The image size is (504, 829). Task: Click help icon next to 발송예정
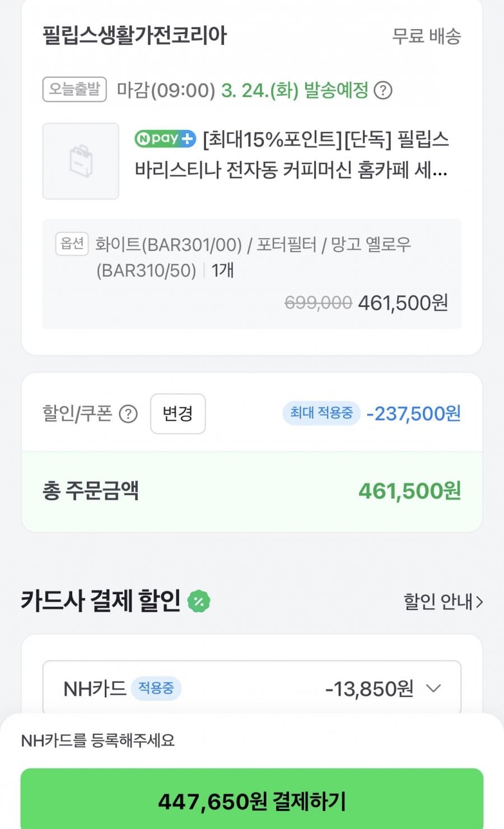[383, 90]
